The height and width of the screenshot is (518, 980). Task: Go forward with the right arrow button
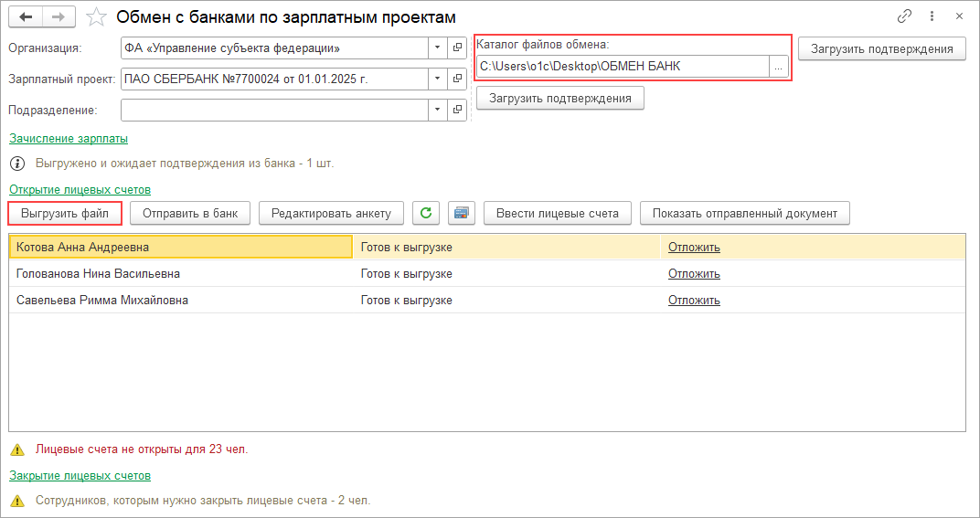tap(59, 17)
